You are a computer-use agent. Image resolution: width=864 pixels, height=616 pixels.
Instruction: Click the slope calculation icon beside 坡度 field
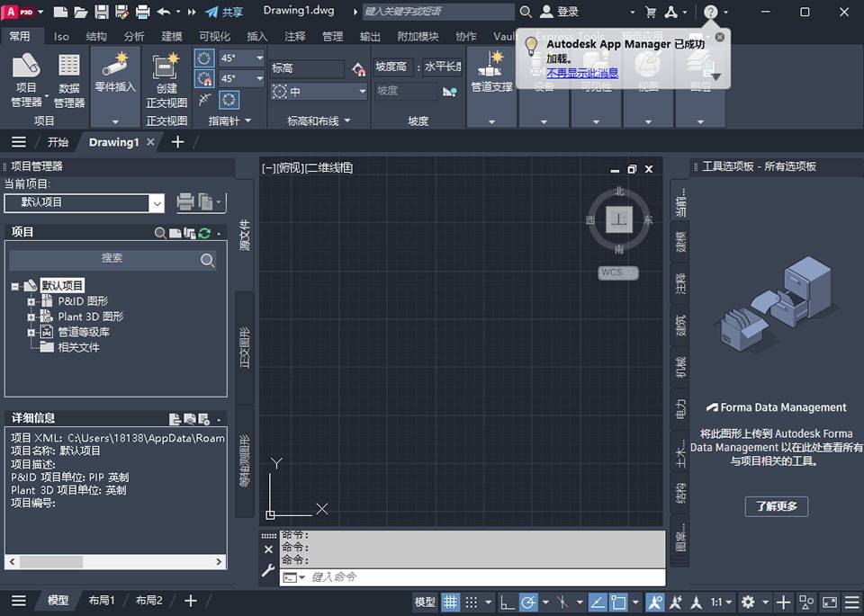450,92
